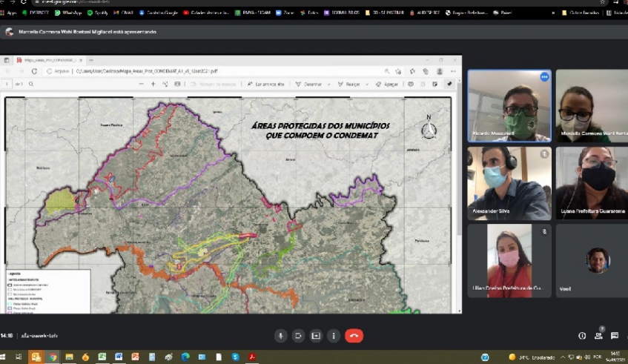The image size is (628, 364).
Task: Select Lilian Coelho's video tile
Action: coord(509,261)
